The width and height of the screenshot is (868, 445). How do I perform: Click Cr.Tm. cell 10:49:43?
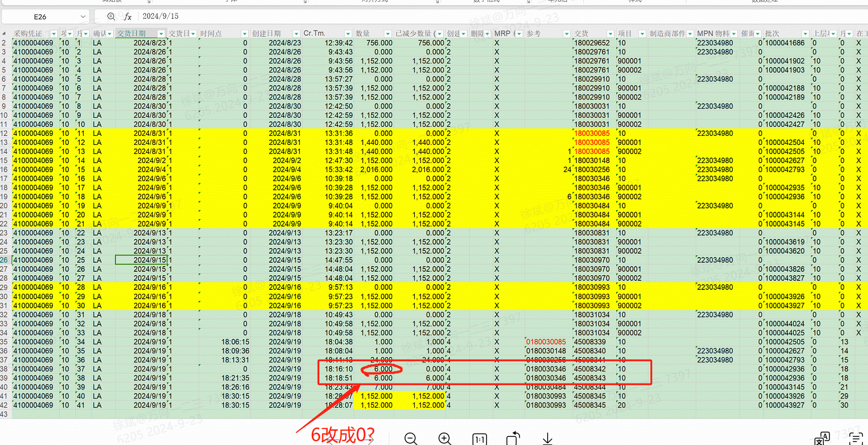tap(329, 315)
